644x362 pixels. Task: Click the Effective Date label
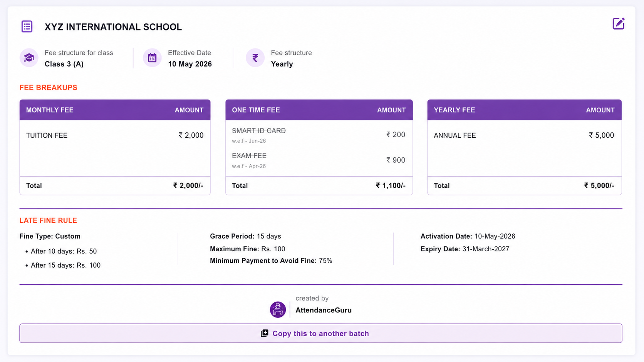click(x=190, y=53)
